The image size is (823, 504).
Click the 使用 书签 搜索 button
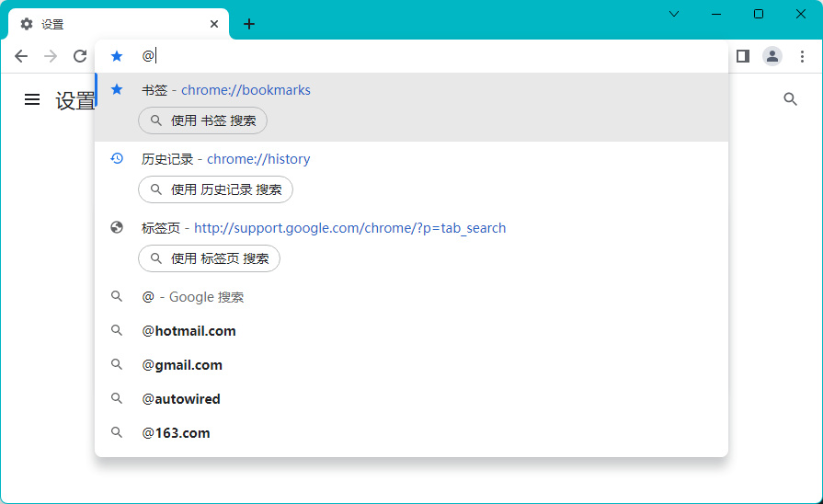coord(202,120)
